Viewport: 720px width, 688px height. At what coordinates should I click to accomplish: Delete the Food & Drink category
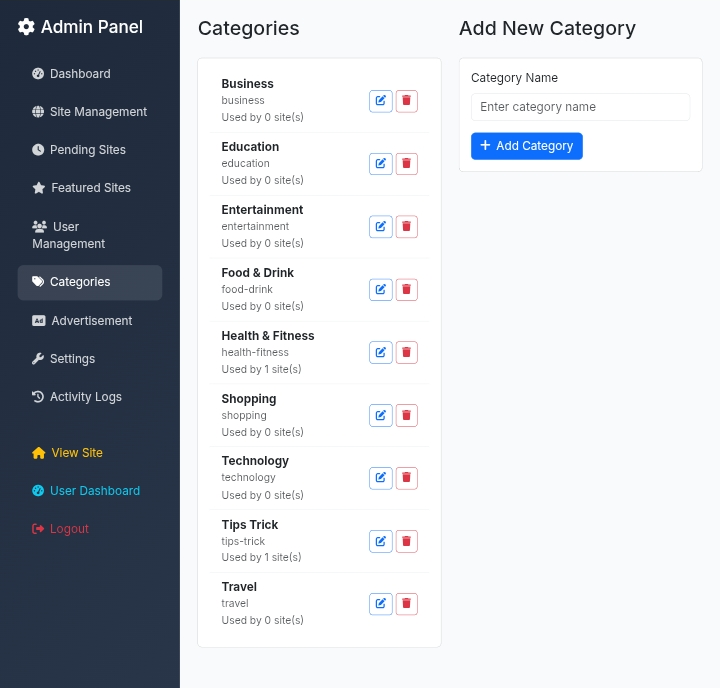406,290
